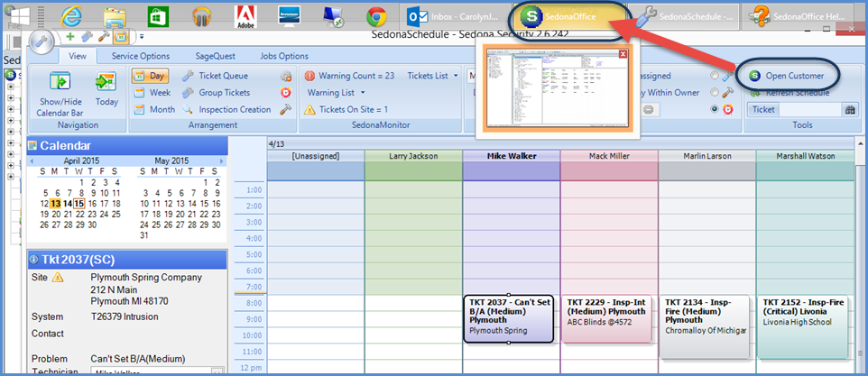This screenshot has height=376, width=868.
Task: Open the Jobs Options ribbon tab
Action: [x=284, y=56]
